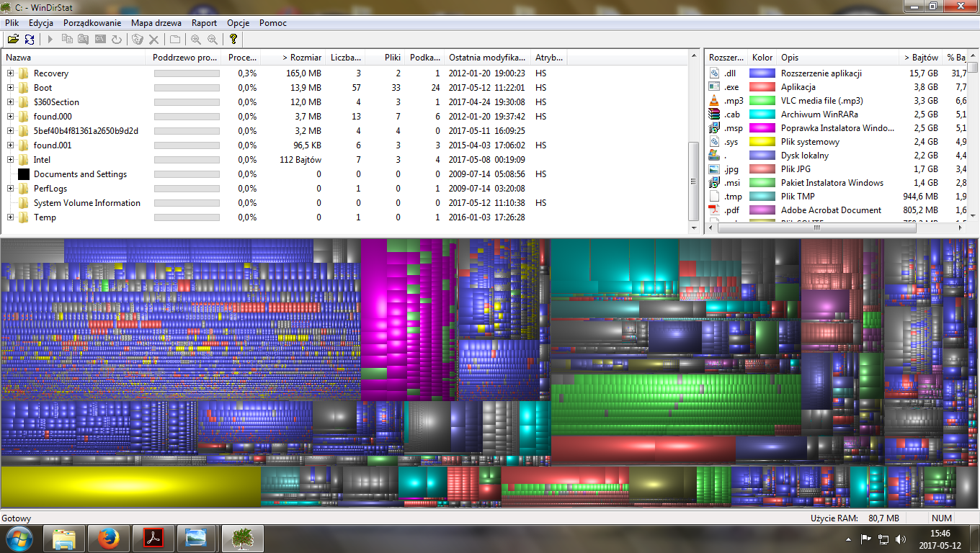
Task: Click the Refresh Selected toolbar icon
Action: (x=117, y=40)
